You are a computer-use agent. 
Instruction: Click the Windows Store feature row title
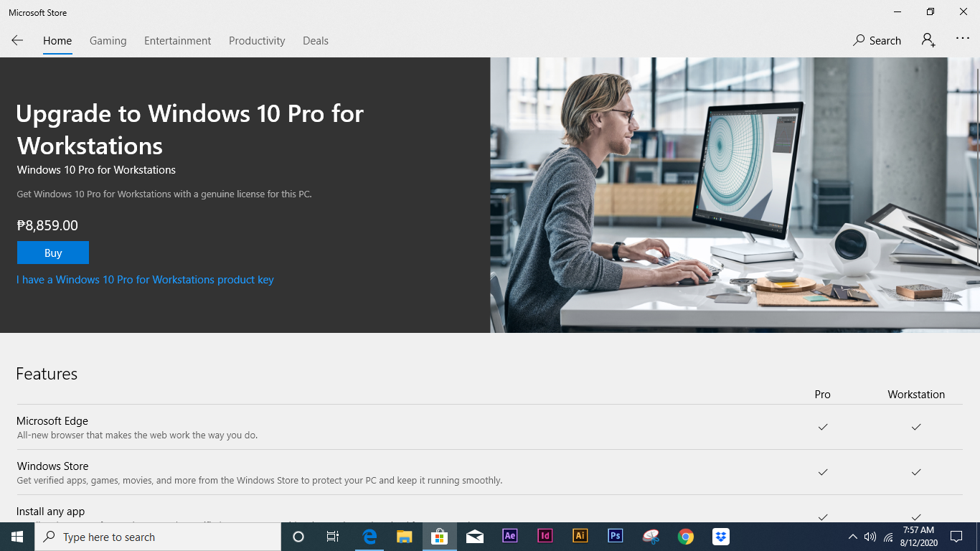tap(53, 466)
